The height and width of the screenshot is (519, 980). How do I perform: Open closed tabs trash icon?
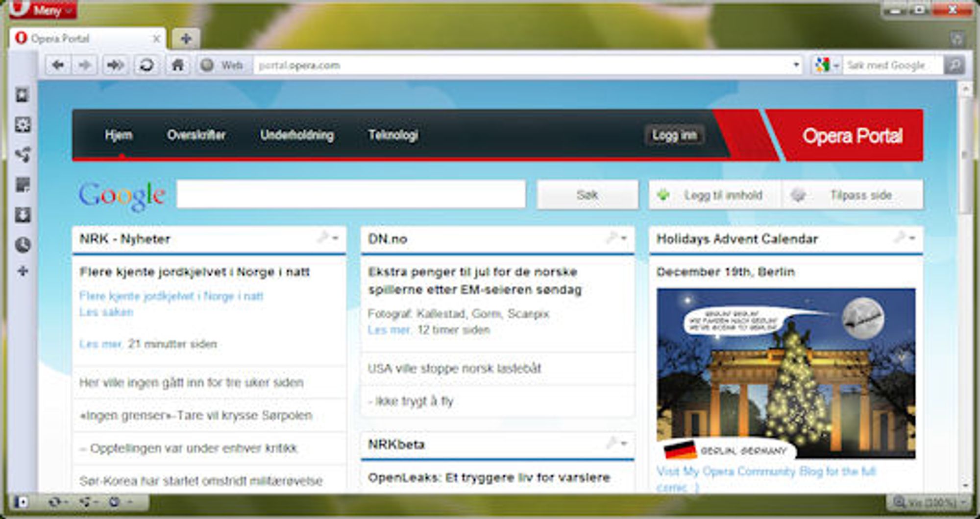pos(957,39)
